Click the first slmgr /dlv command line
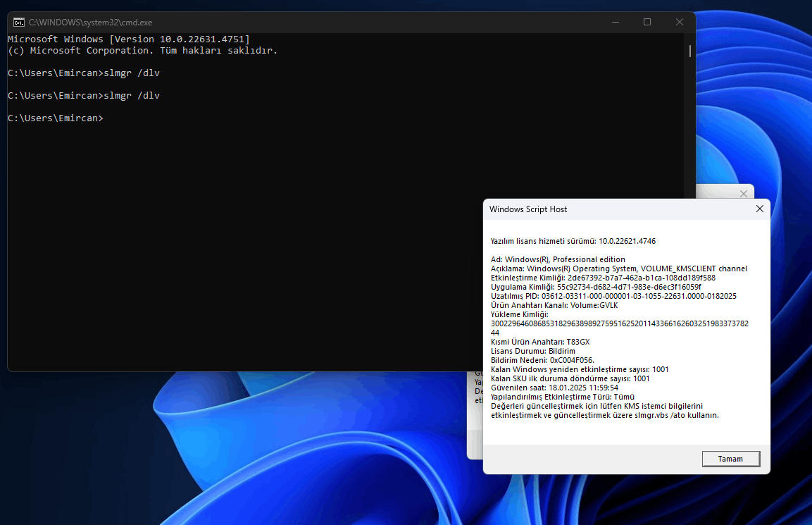This screenshot has width=812, height=525. 83,73
